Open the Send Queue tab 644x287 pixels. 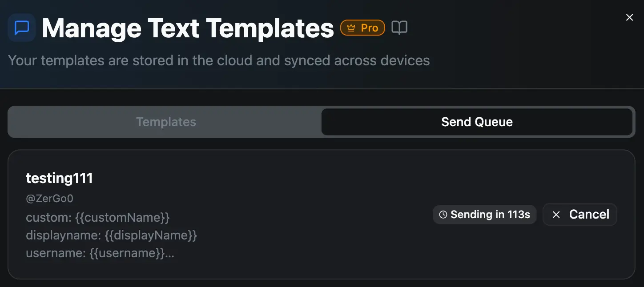tap(476, 122)
